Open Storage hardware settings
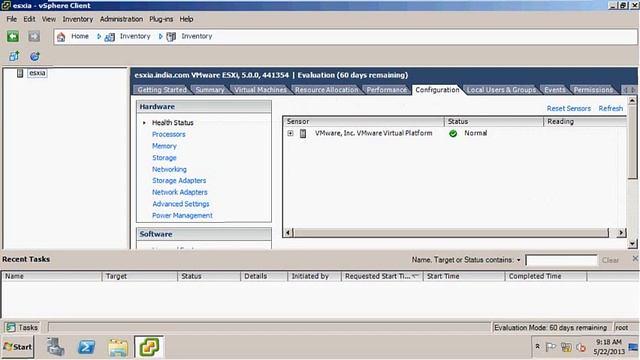640x360 pixels. point(164,158)
